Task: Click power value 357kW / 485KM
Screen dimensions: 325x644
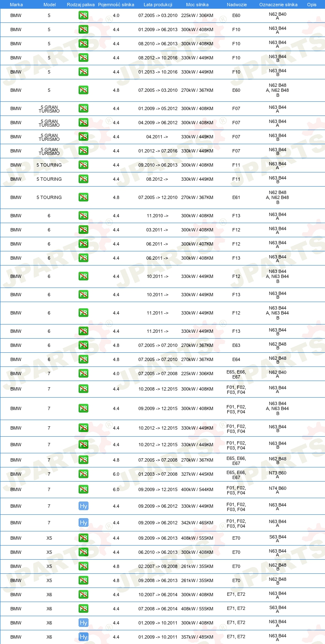Action: (197, 637)
